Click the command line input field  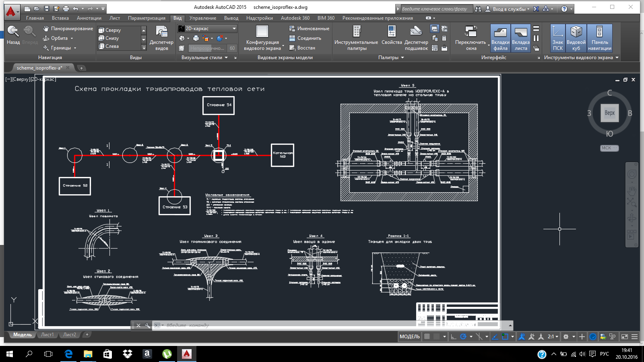(282, 325)
